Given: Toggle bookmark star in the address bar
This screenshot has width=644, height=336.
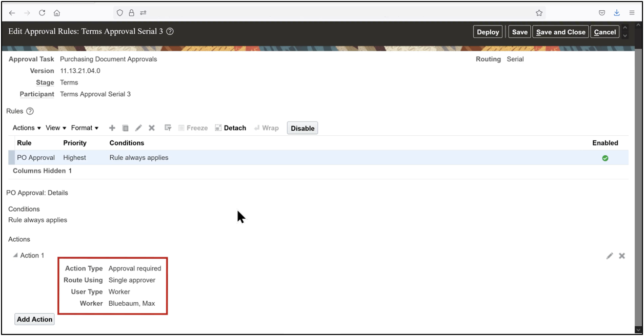Looking at the screenshot, I should point(539,12).
